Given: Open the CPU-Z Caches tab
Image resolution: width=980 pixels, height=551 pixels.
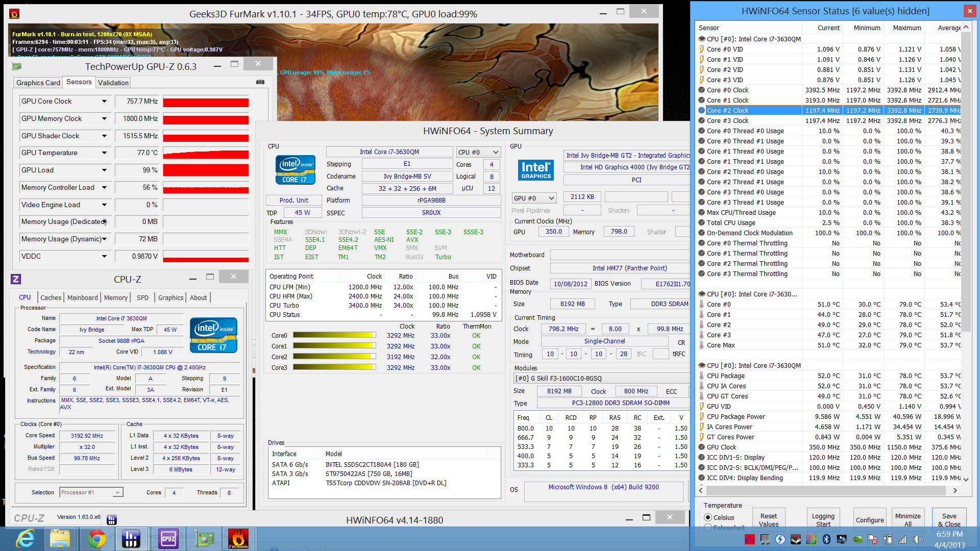Looking at the screenshot, I should 51,297.
